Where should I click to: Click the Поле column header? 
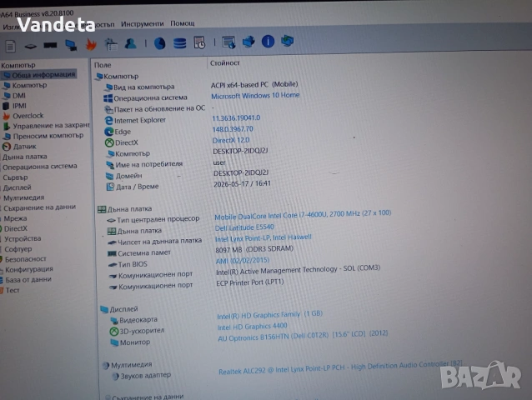coord(103,65)
